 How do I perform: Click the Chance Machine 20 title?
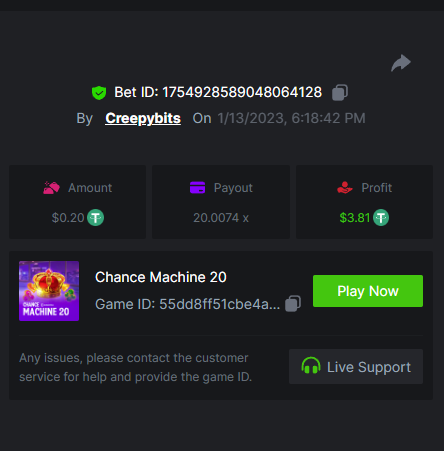[x=161, y=277]
